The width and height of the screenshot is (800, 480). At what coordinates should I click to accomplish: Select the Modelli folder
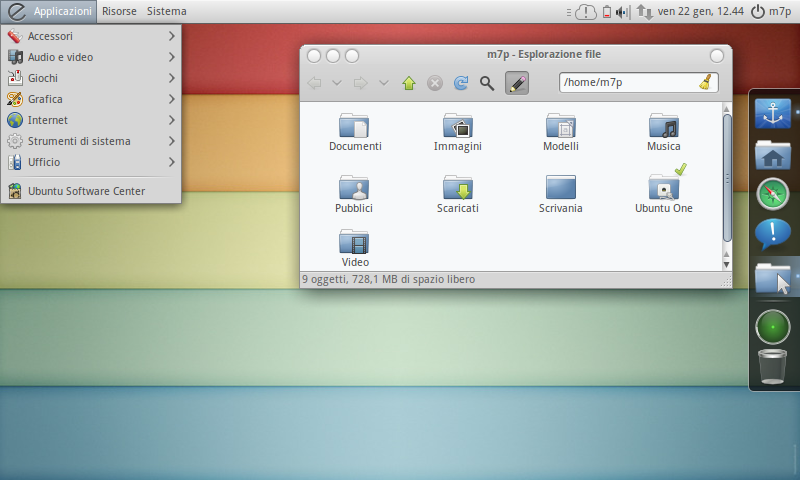(561, 132)
